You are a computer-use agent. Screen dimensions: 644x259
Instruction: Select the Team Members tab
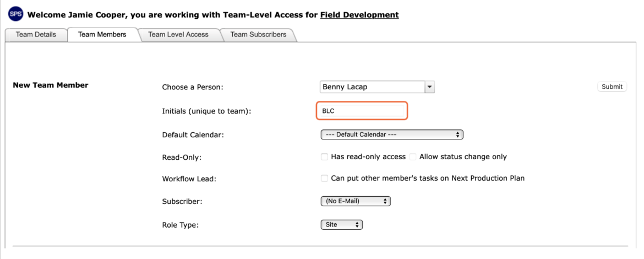[x=102, y=35]
